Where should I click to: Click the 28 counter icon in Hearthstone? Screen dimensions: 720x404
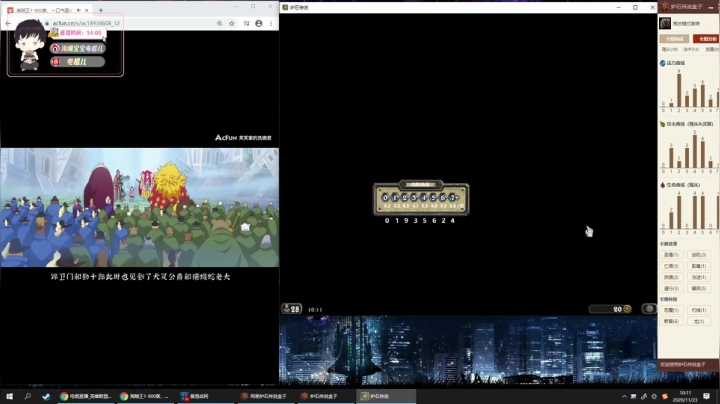[292, 309]
